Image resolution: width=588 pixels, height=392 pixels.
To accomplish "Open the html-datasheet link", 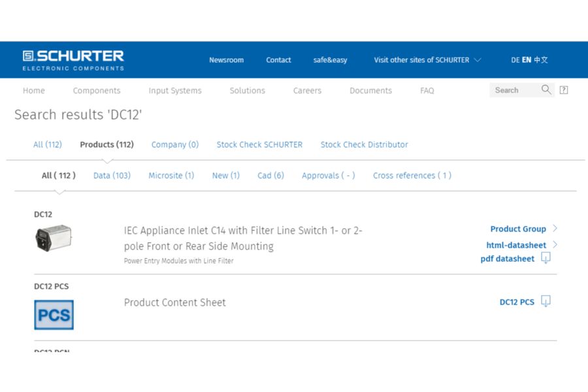I will pyautogui.click(x=516, y=245).
